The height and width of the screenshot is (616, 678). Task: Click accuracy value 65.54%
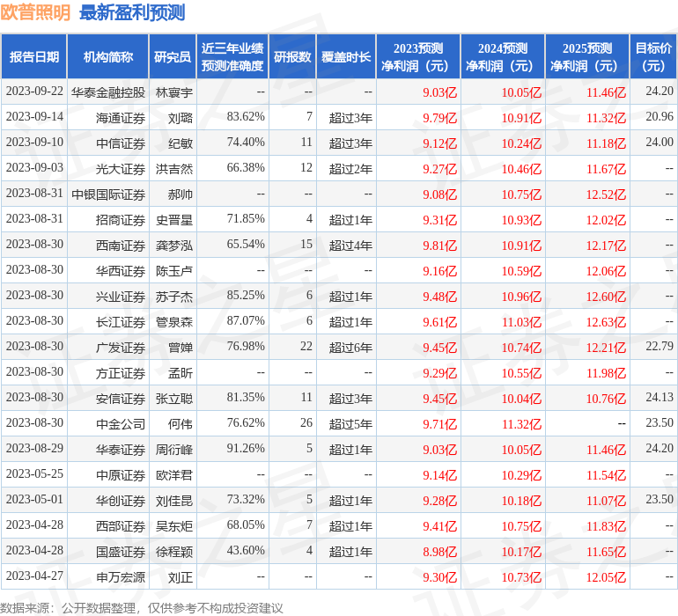(x=246, y=245)
